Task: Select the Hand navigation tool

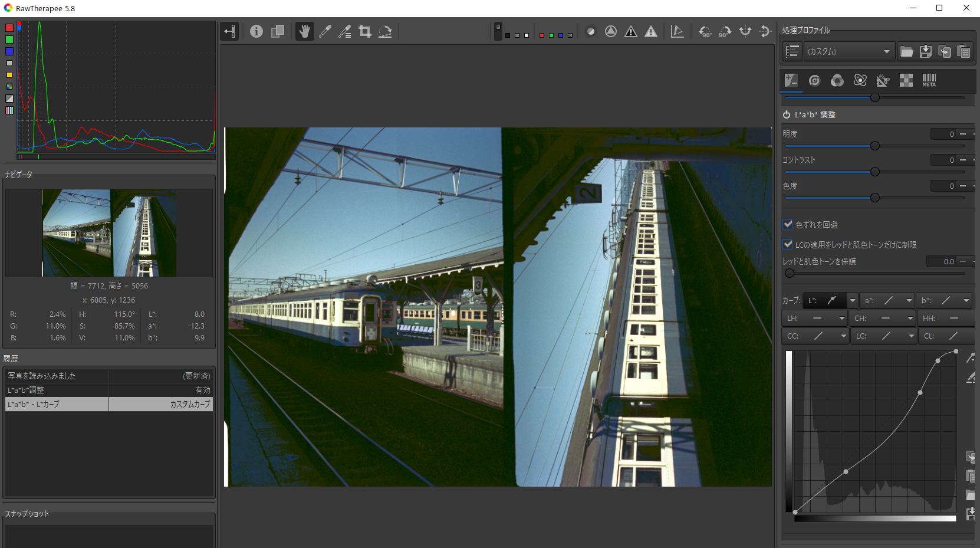Action: point(304,31)
